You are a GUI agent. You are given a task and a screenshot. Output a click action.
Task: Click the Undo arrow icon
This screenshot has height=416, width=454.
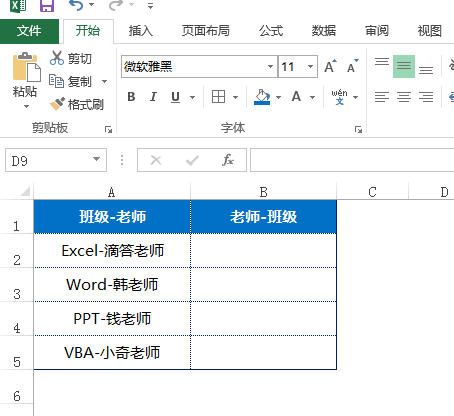[x=76, y=5]
